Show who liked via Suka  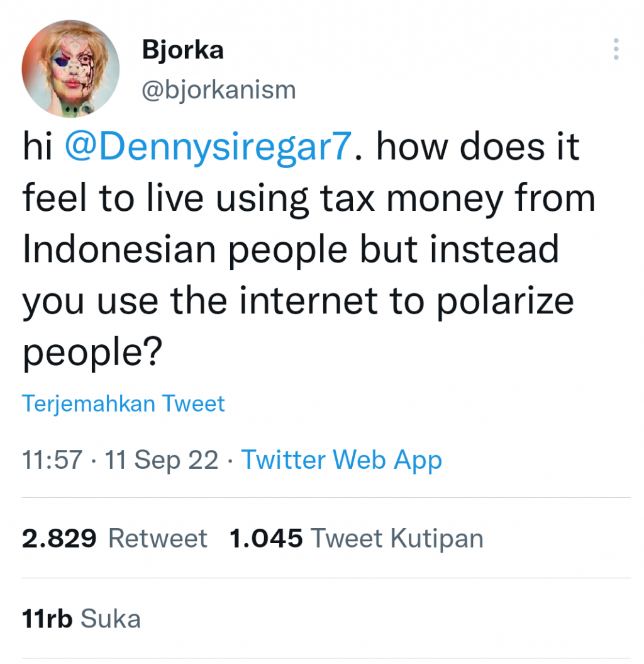(x=111, y=619)
